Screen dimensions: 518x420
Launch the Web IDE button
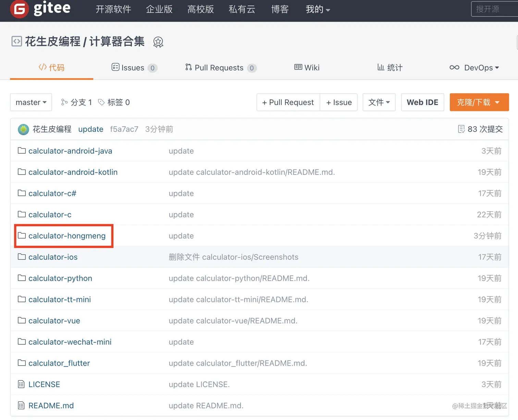tap(422, 102)
